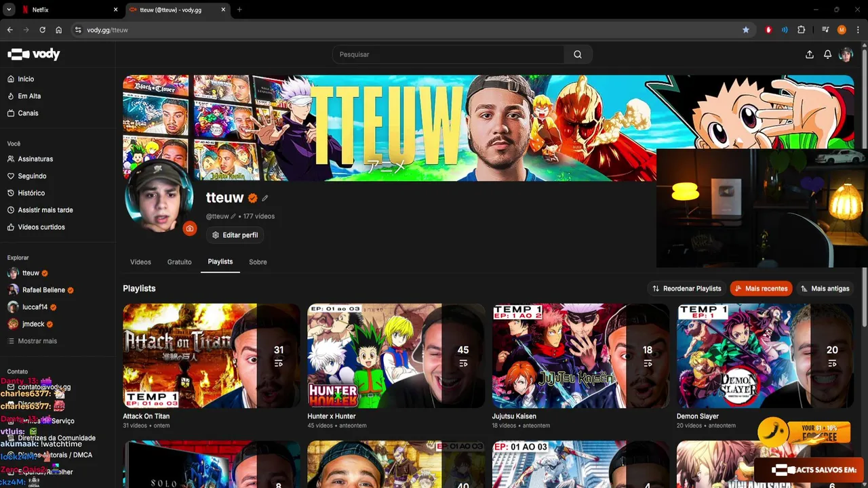Click playlist queue icon on Demon Slayer
This screenshot has height=488, width=868.
tap(832, 364)
